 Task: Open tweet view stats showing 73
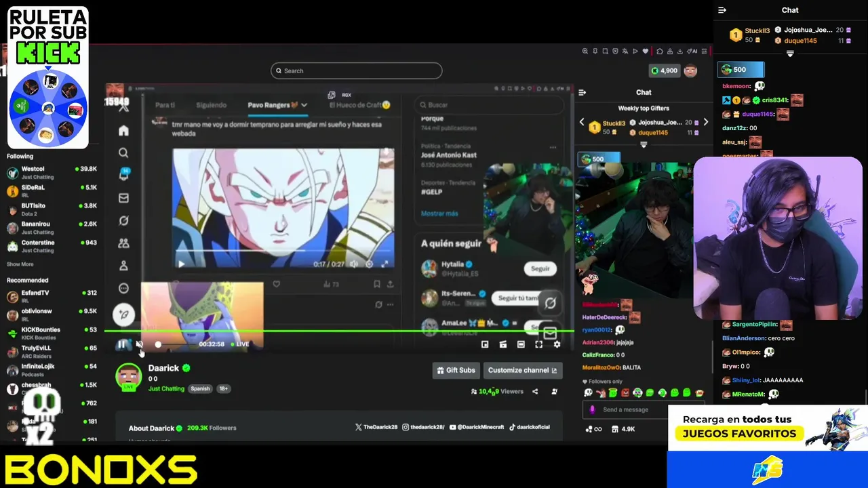pyautogui.click(x=332, y=284)
